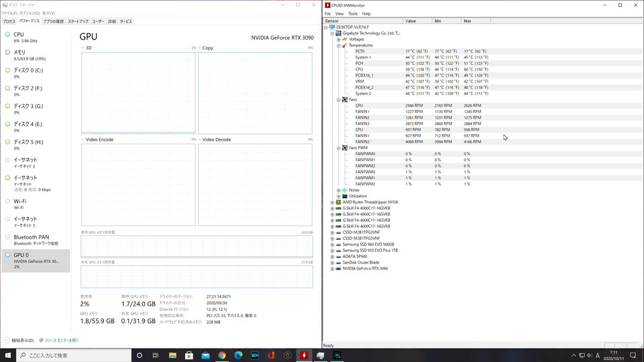
Task: Click the volume icon in system tray
Action: pos(590,355)
